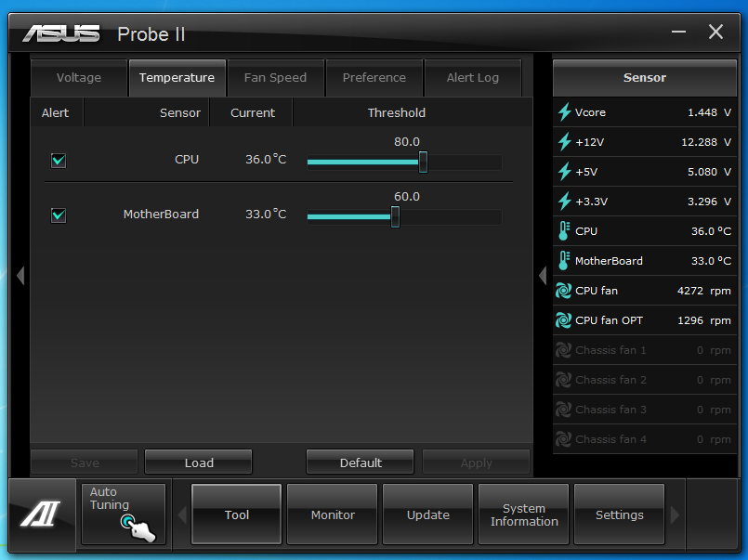Click the MotherBoard threshold value 60.0
The width and height of the screenshot is (748, 560).
click(x=407, y=196)
